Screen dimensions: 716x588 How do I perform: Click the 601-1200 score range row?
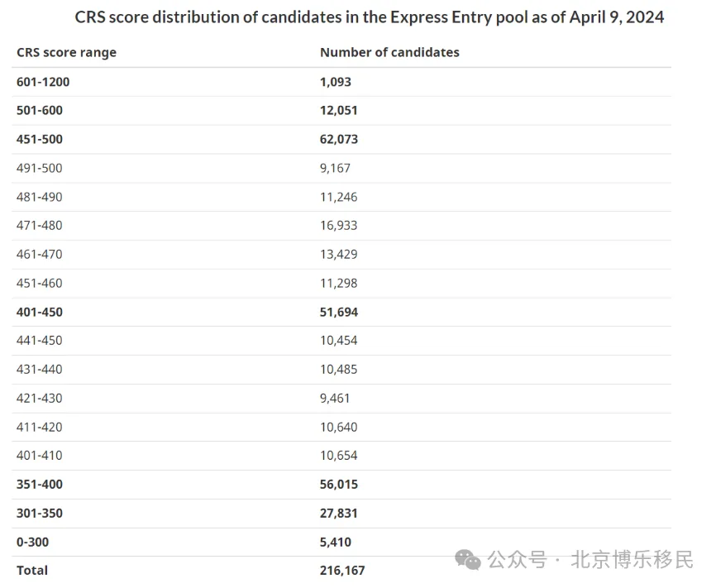341,82
